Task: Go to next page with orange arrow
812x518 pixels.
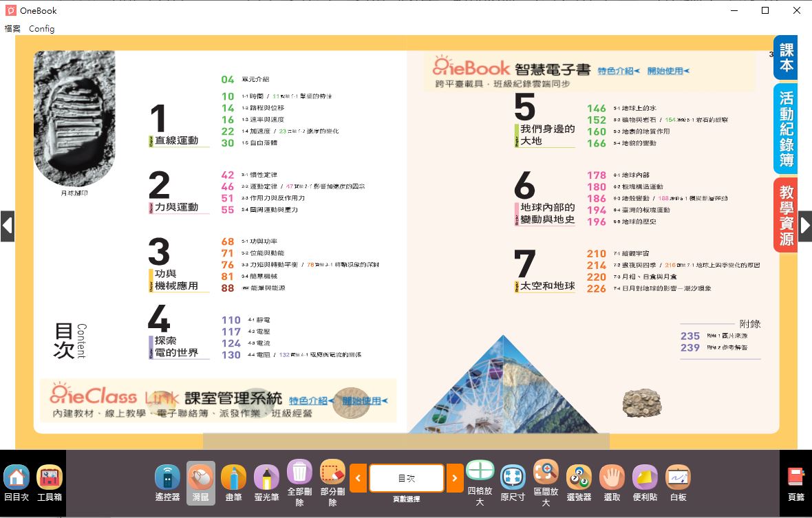Action: click(455, 478)
